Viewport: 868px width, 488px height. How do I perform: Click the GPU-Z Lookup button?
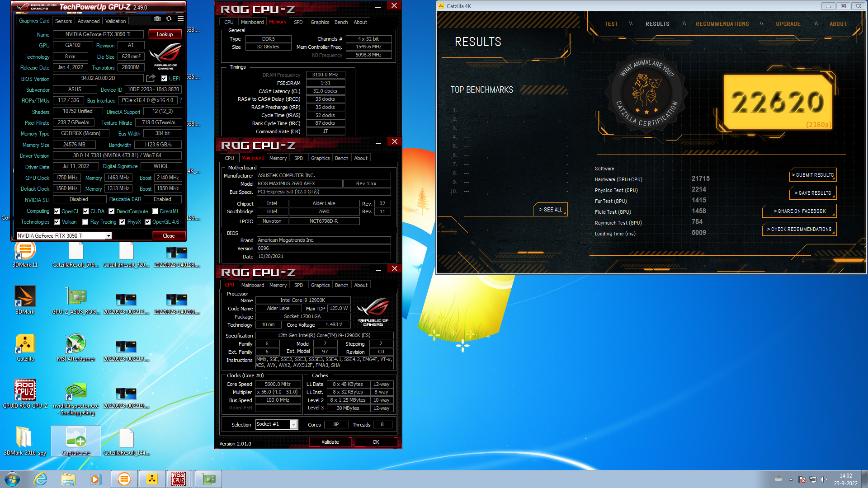(x=165, y=34)
